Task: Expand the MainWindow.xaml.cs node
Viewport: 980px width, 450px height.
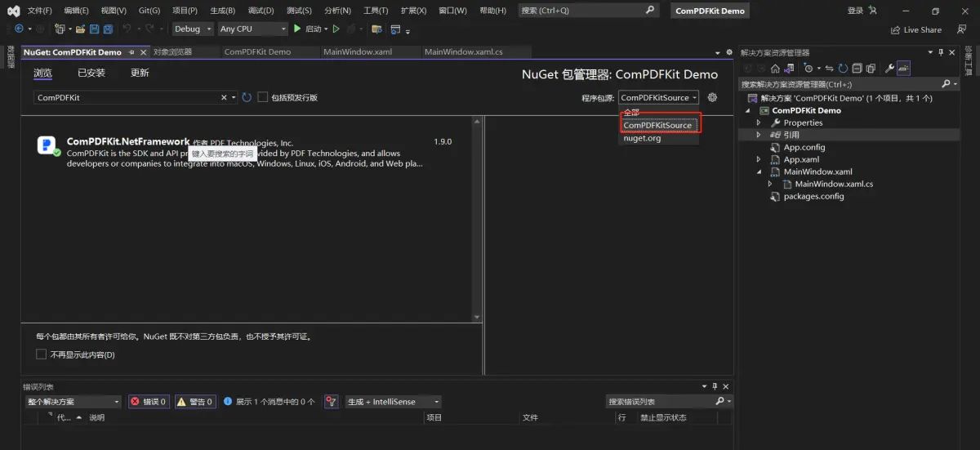Action: click(x=770, y=184)
